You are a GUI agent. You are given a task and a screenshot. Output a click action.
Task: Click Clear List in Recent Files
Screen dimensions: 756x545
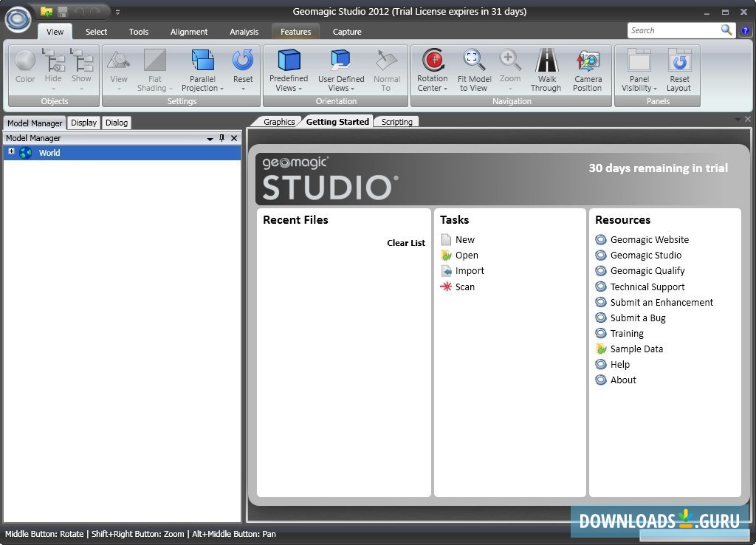pos(406,243)
